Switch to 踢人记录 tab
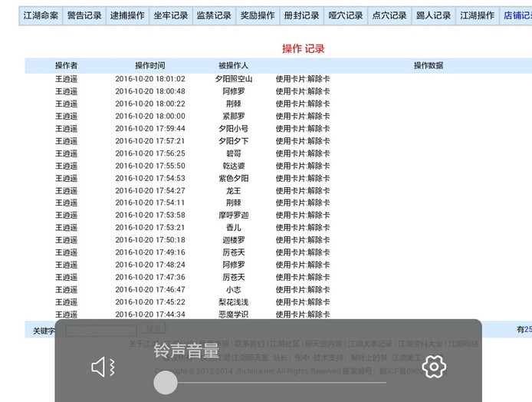This screenshot has height=402, width=532. tap(433, 15)
